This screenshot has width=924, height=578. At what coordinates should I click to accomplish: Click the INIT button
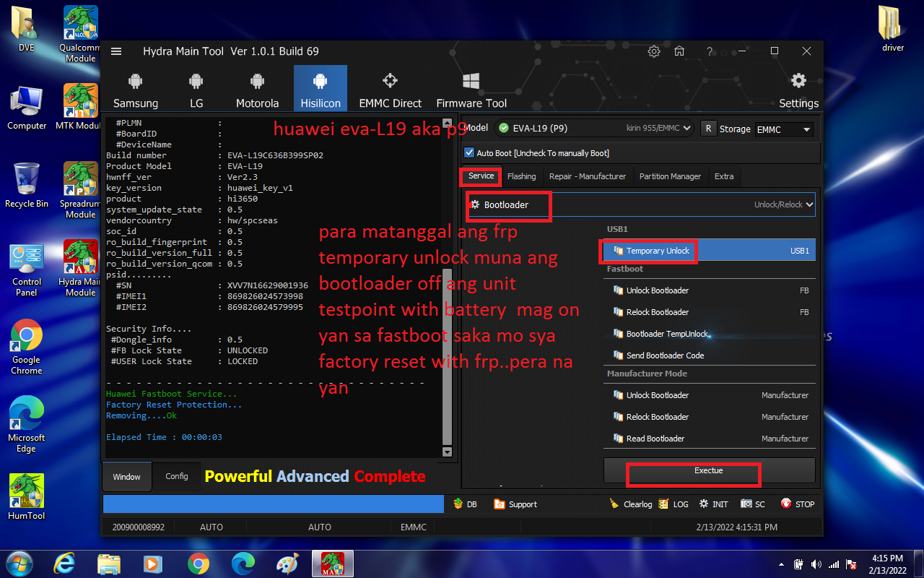coord(713,504)
